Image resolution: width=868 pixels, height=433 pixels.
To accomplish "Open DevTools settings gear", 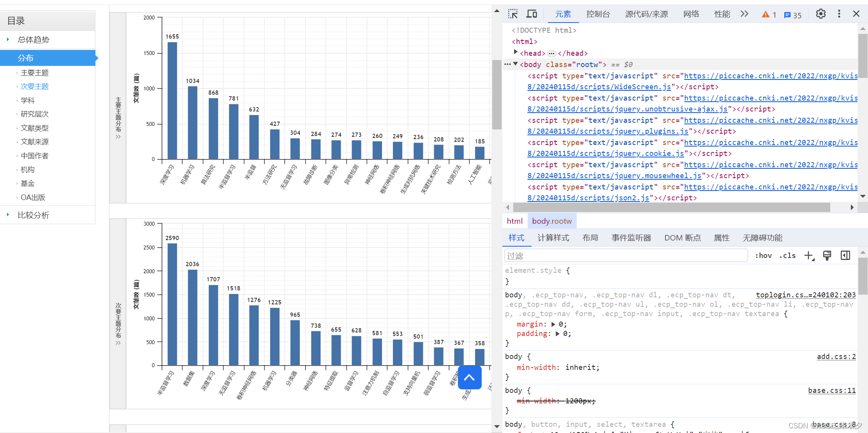I will click(820, 14).
